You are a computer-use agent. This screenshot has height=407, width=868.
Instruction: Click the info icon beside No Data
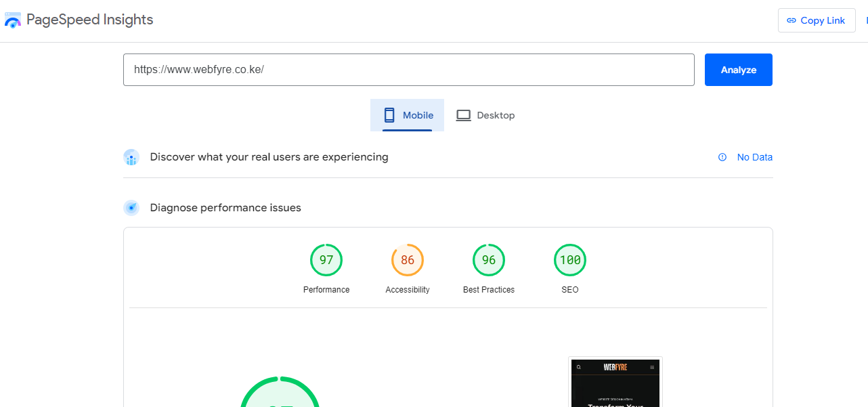click(x=722, y=156)
